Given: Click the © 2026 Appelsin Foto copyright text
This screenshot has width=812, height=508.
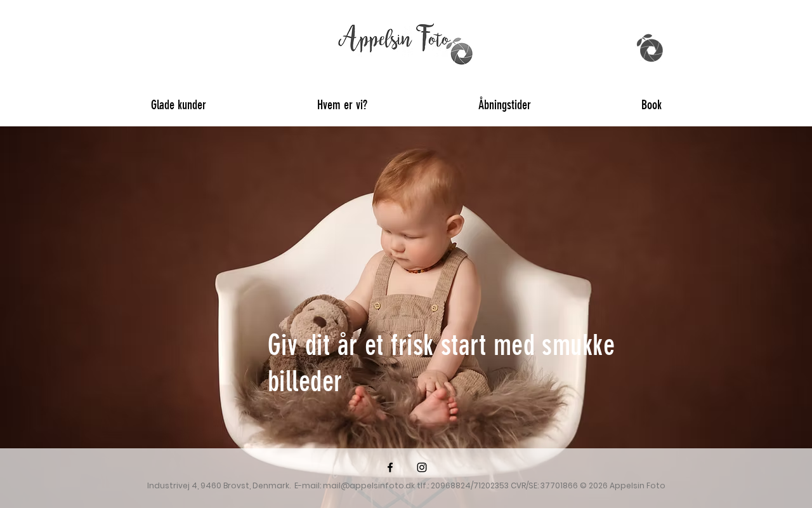Looking at the screenshot, I should click(x=622, y=486).
